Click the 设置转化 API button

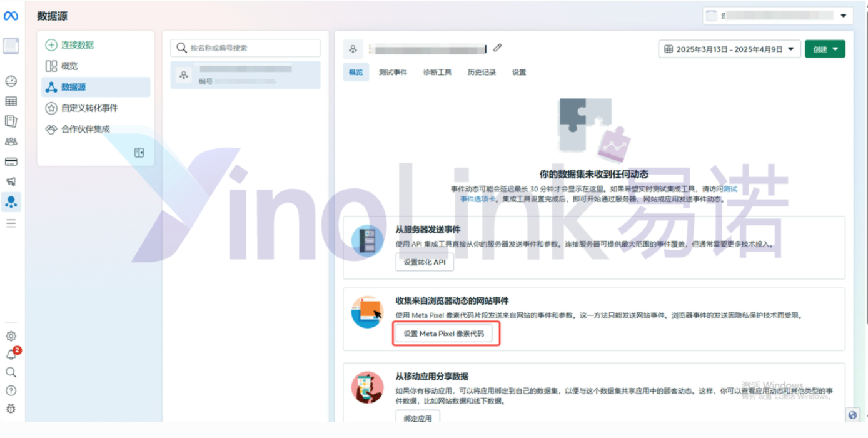tap(425, 262)
